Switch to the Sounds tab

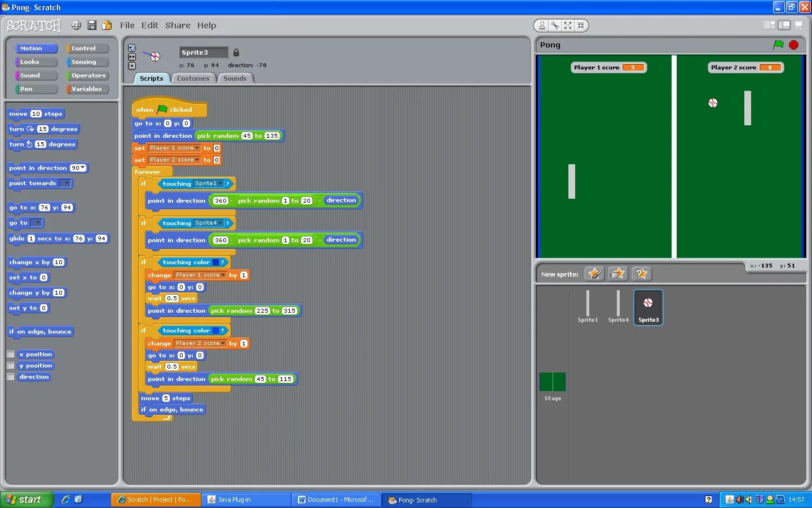tap(235, 78)
